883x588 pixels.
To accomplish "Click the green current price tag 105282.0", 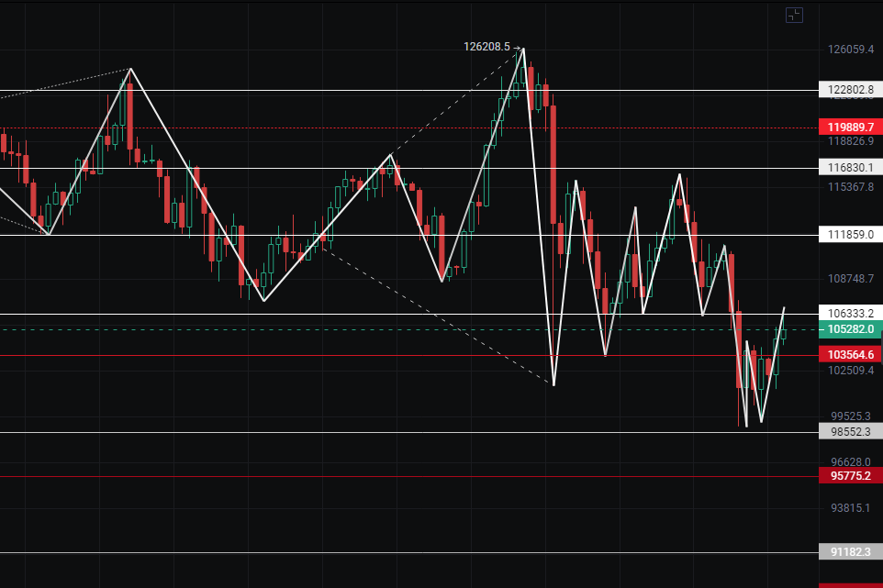I will [849, 329].
